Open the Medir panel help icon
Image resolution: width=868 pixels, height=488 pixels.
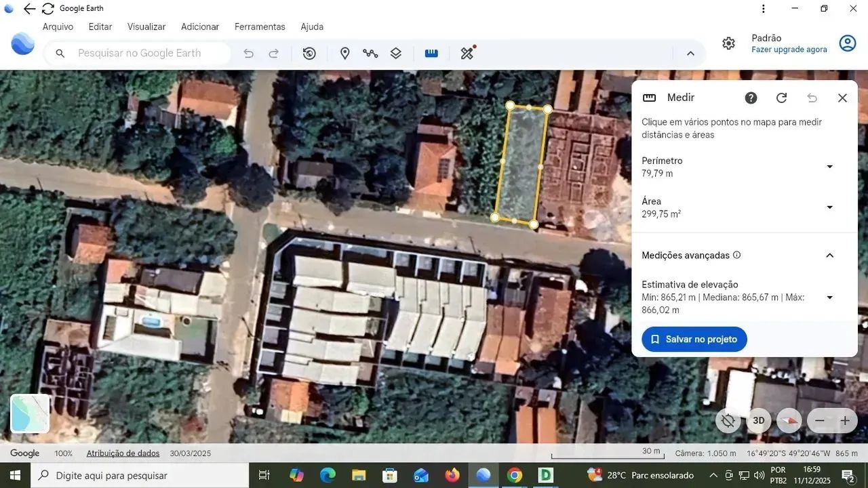(x=751, y=98)
